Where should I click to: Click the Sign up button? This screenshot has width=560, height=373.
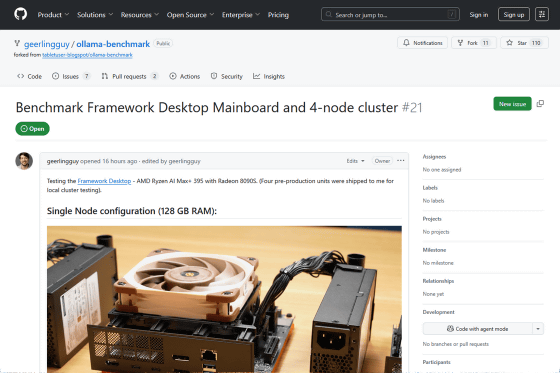[x=514, y=15]
